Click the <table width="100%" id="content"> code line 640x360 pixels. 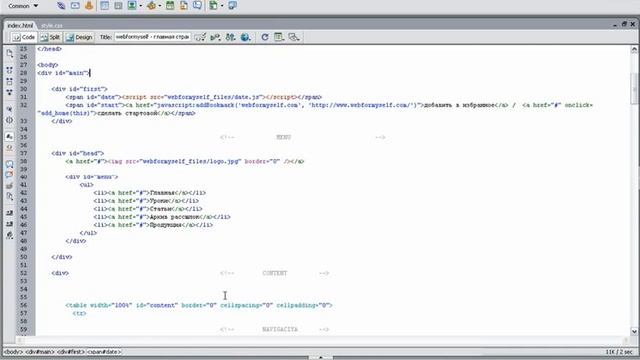pyautogui.click(x=199, y=305)
